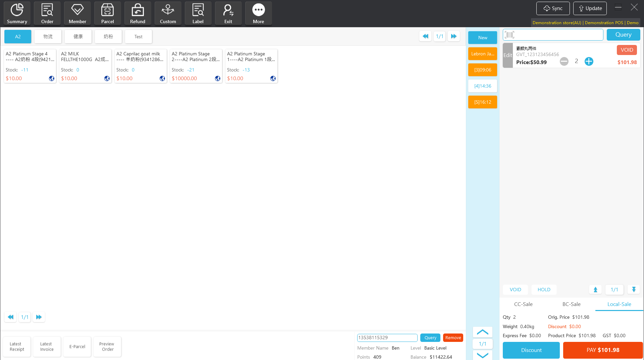Viewport: 644px width, 360px height.
Task: Select the Test category tab
Action: 138,37
